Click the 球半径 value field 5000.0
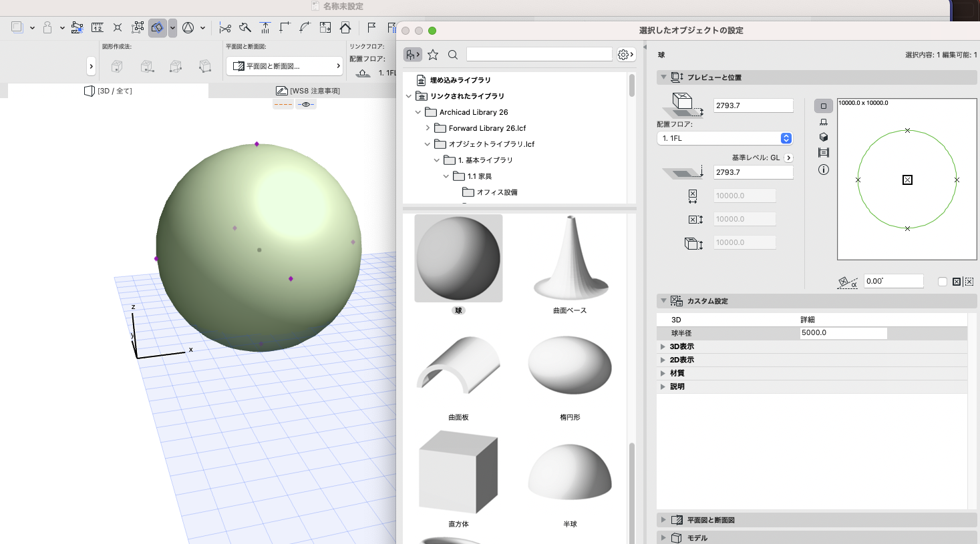Screen dimensions: 980x544 click(x=843, y=332)
